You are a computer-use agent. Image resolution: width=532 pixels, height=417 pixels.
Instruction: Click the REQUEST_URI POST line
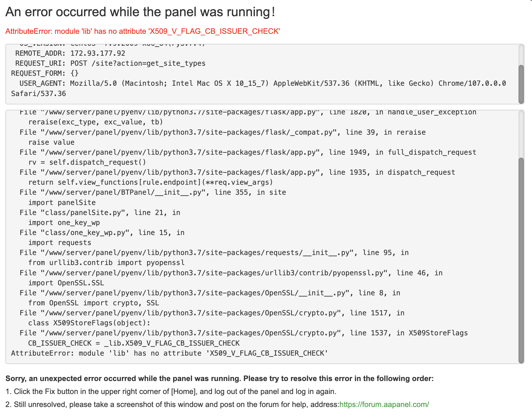tap(138, 63)
